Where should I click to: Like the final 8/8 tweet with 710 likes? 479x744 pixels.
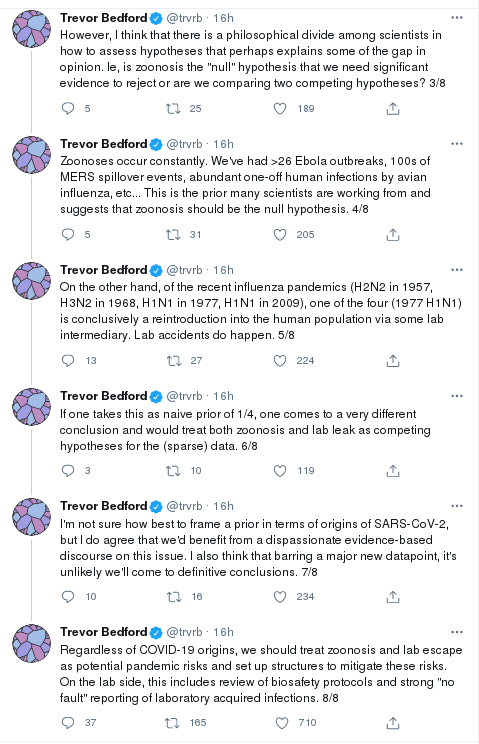pos(282,723)
